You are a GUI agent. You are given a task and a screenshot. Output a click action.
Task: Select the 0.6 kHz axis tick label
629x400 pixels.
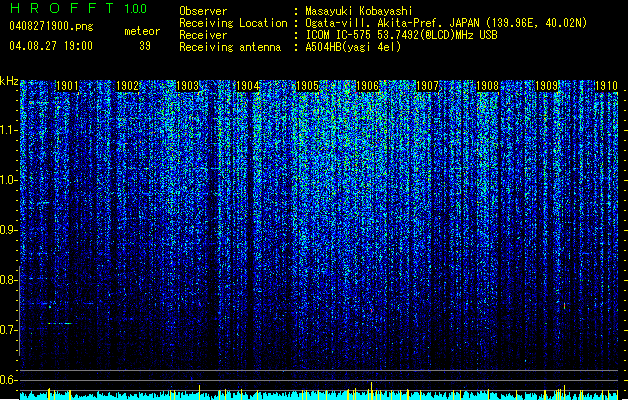point(8,380)
